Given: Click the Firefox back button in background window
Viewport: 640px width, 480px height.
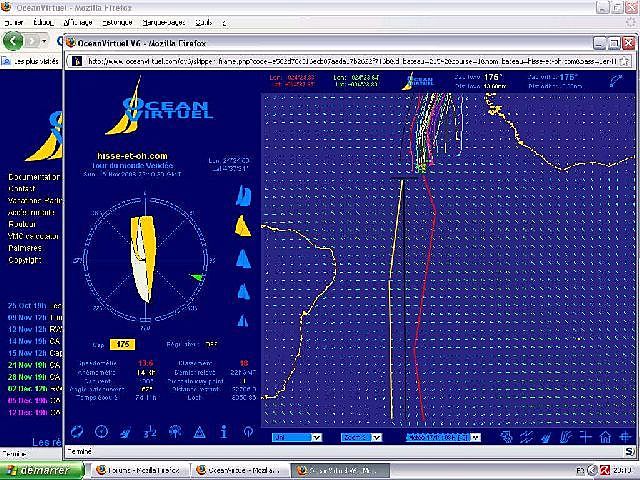Looking at the screenshot, I should tap(13, 41).
